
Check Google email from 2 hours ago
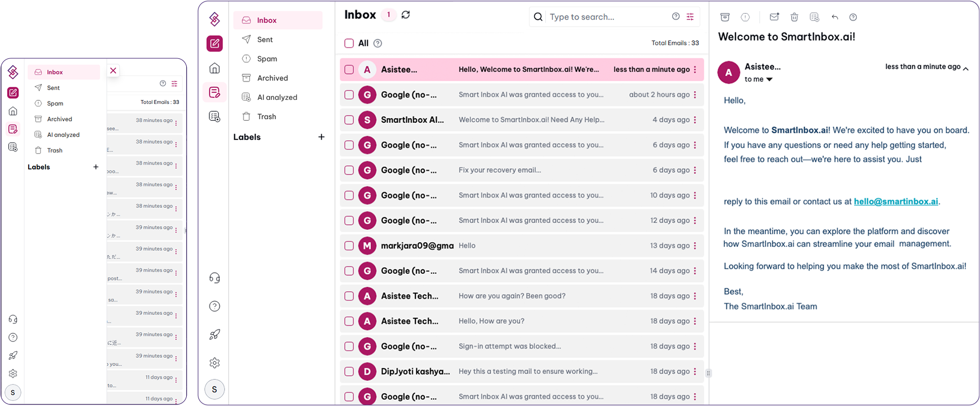point(349,95)
